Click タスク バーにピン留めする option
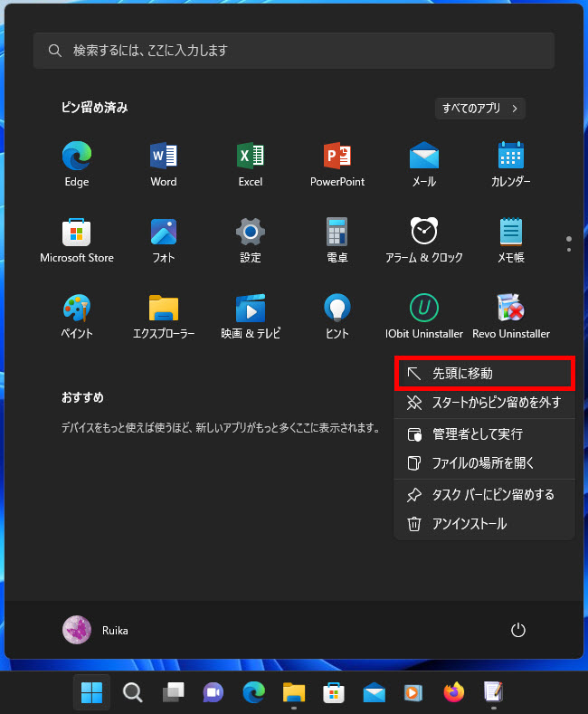588x714 pixels. point(485,495)
